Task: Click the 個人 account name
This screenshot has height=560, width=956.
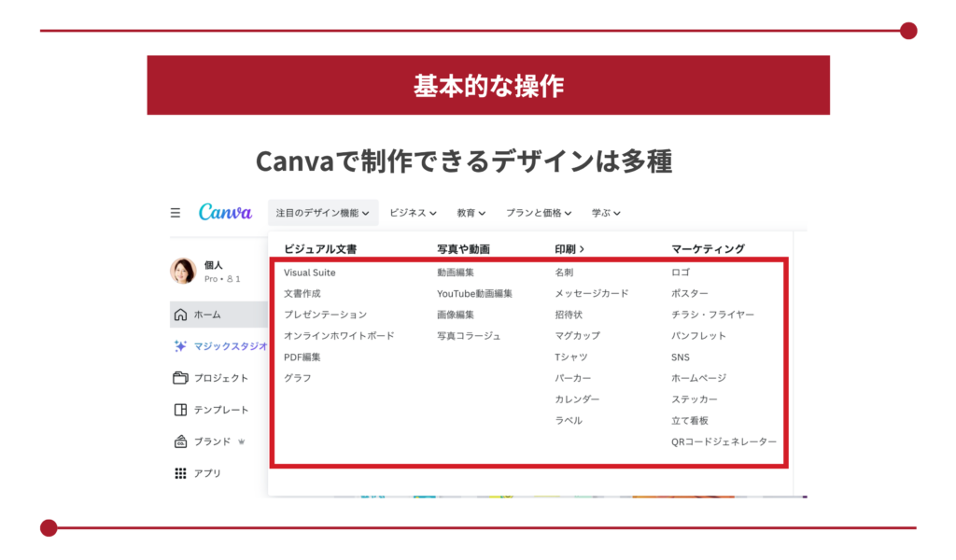Action: click(214, 265)
